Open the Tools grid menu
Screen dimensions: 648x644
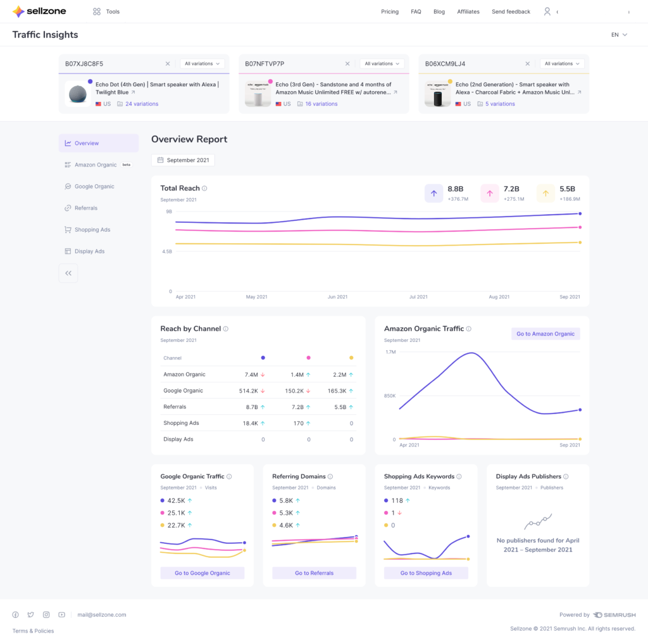point(97,11)
